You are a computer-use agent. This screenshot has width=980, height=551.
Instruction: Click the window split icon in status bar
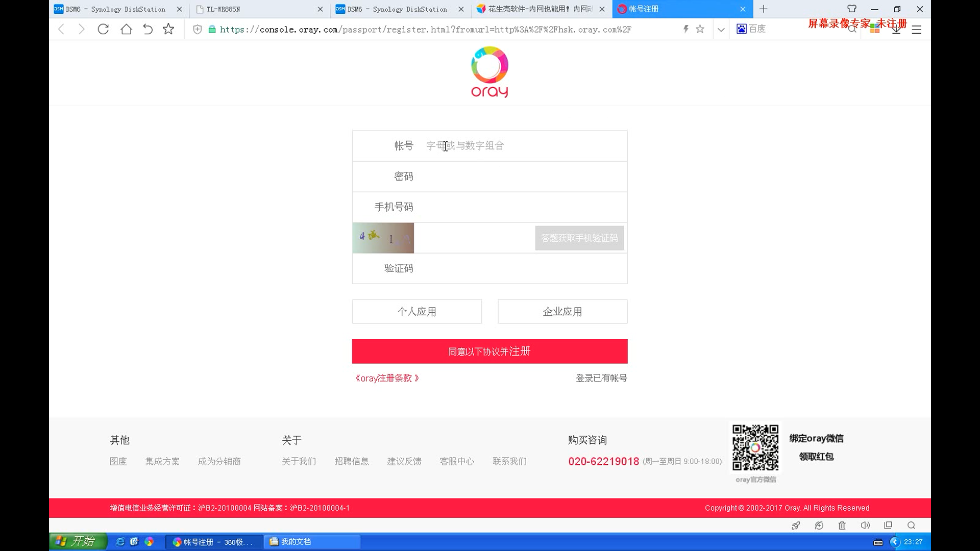(x=888, y=525)
